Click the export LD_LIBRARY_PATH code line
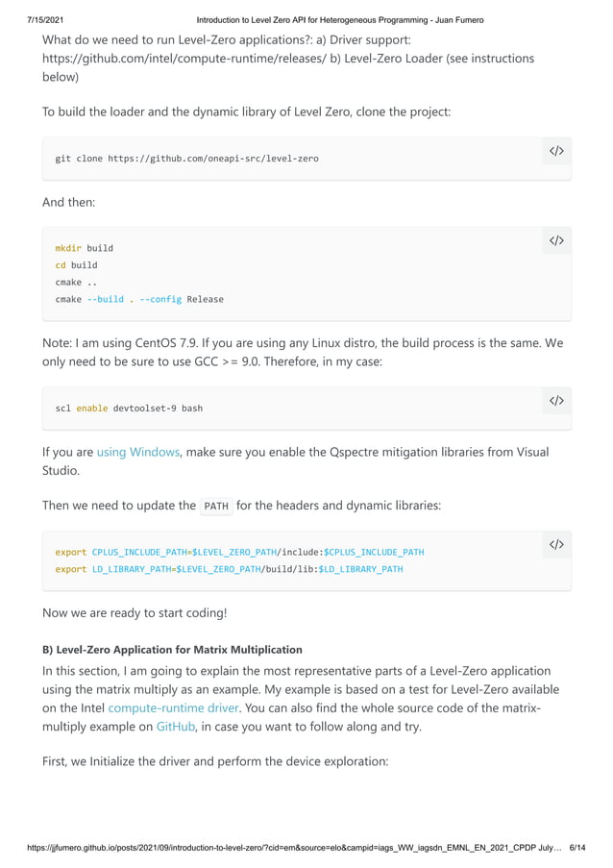The image size is (613, 868). coord(229,569)
